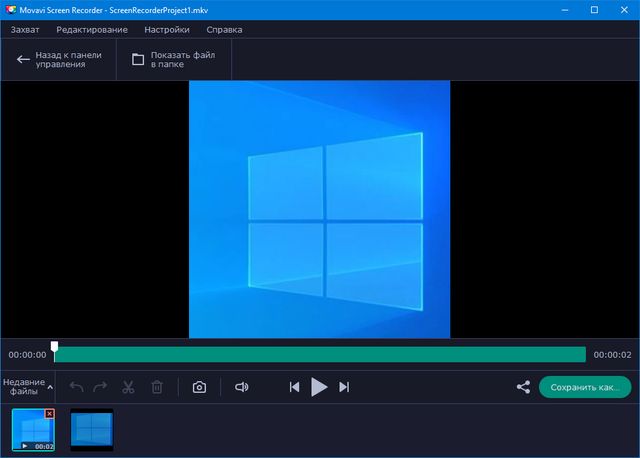Open the Справка menu
Screen dimensions: 640x458
click(x=224, y=30)
